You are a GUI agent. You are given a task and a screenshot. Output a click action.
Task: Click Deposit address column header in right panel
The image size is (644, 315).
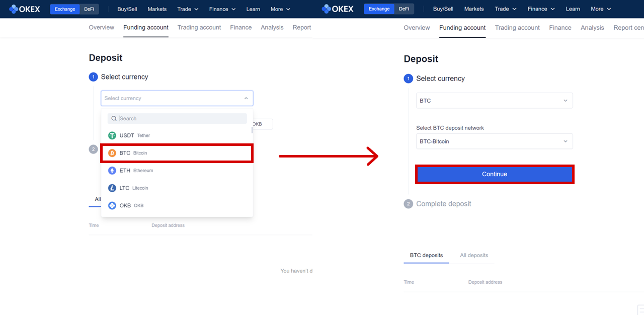485,282
